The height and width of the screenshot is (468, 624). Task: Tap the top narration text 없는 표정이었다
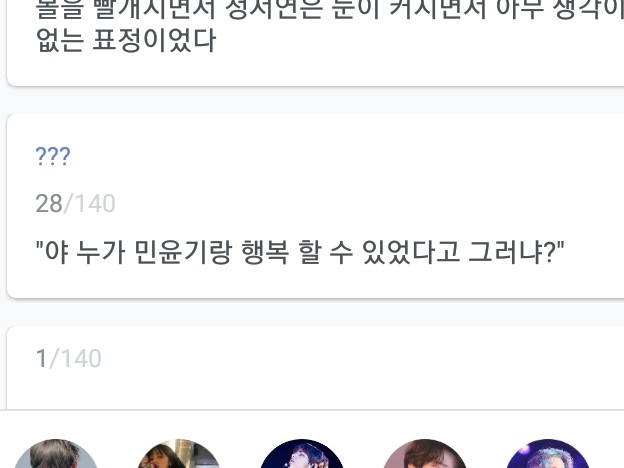[126, 40]
